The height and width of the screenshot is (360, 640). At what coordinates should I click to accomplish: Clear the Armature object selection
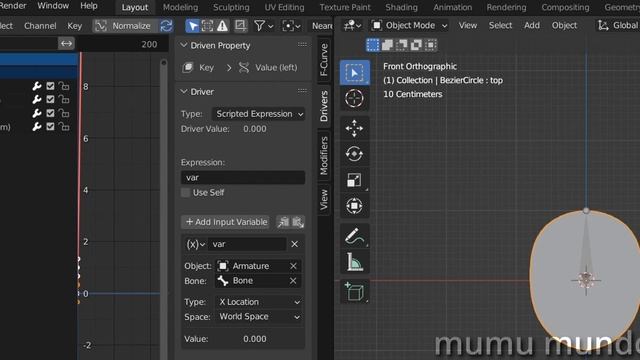293,266
